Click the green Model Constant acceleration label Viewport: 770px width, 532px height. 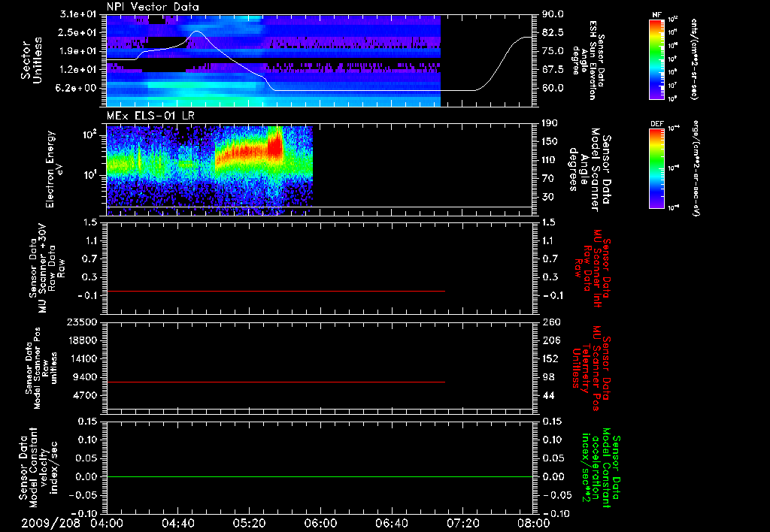point(601,468)
